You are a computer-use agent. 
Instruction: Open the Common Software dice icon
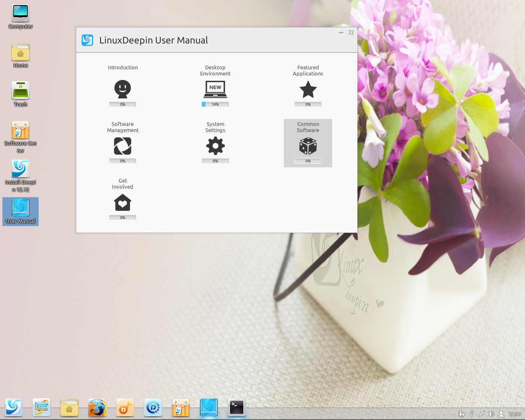308,146
